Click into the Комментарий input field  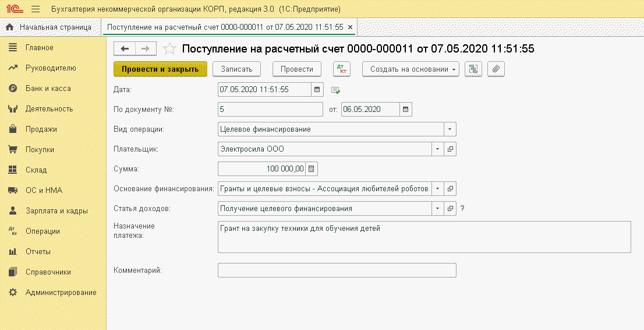pos(337,271)
